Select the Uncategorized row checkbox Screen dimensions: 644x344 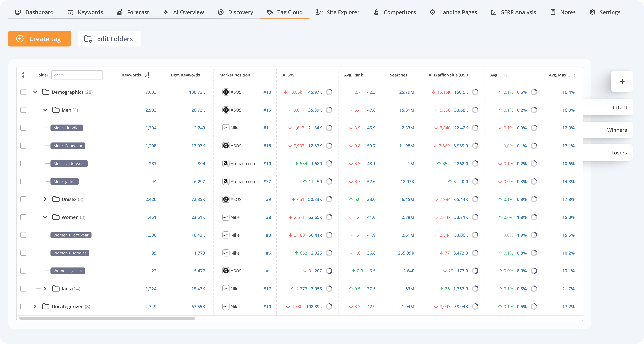(x=23, y=306)
